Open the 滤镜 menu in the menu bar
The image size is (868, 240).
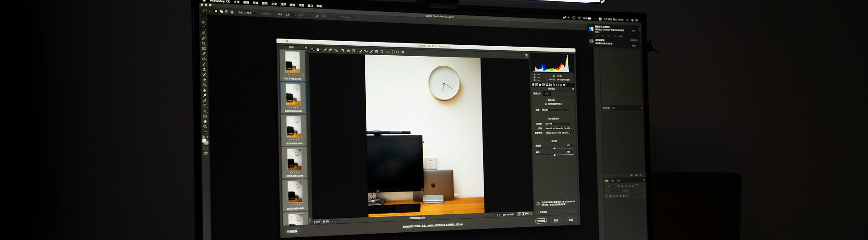pyautogui.click(x=292, y=5)
